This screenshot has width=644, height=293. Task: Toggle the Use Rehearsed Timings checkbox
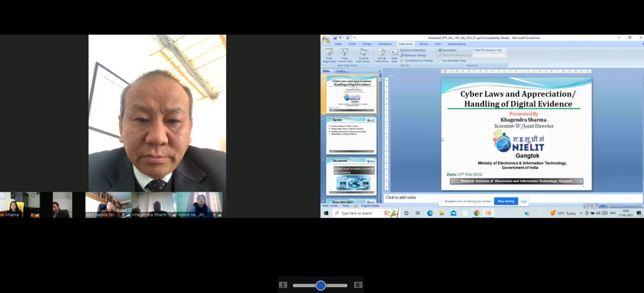coord(402,61)
